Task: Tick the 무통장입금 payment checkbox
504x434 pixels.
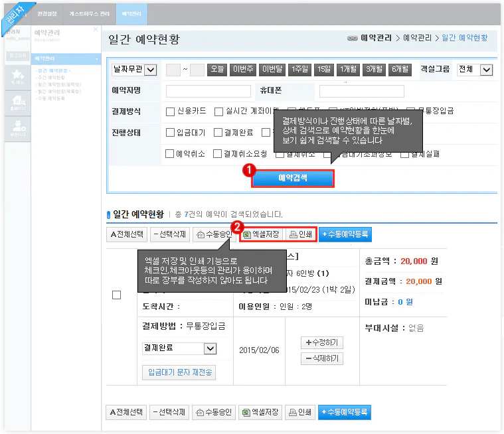Action: click(x=410, y=111)
